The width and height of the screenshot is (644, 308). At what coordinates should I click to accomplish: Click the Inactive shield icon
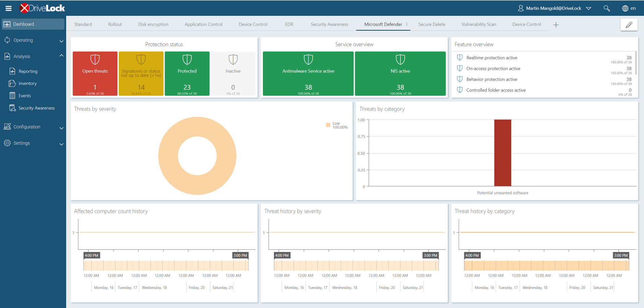(x=233, y=60)
